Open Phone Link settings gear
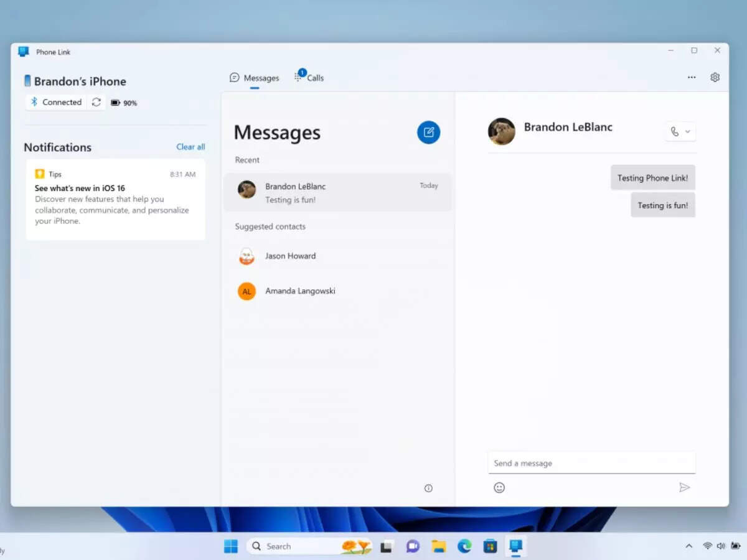 point(715,77)
